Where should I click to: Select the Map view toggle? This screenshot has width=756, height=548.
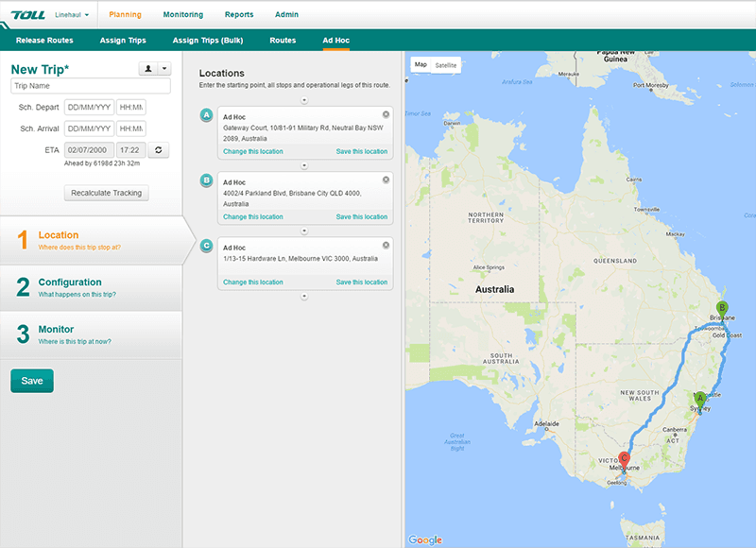pyautogui.click(x=421, y=65)
